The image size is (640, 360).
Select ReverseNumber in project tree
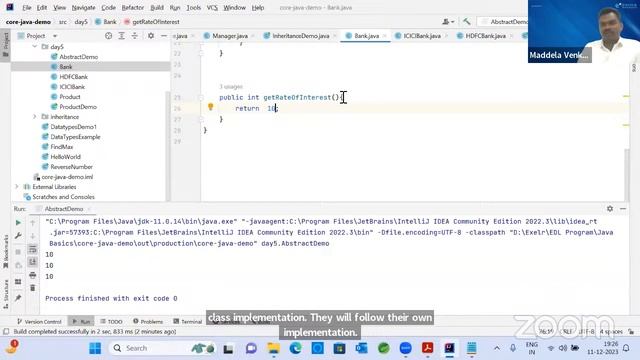pyautogui.click(x=71, y=167)
